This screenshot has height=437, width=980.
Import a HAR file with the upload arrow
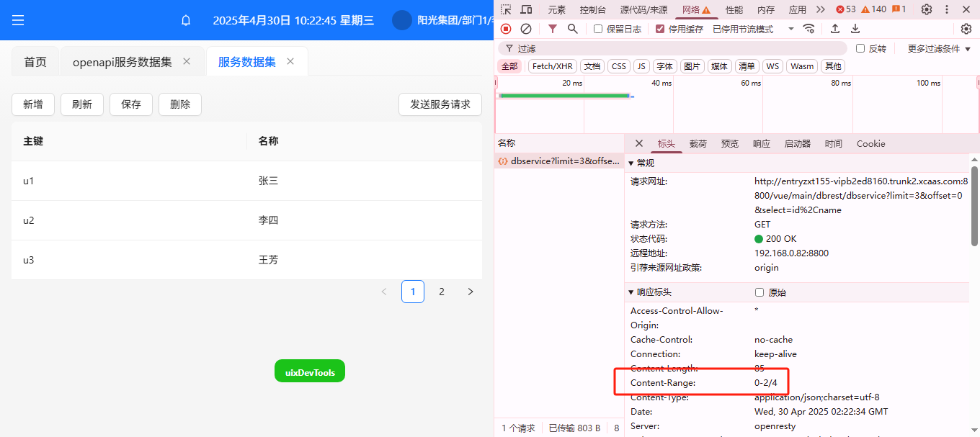(x=835, y=29)
